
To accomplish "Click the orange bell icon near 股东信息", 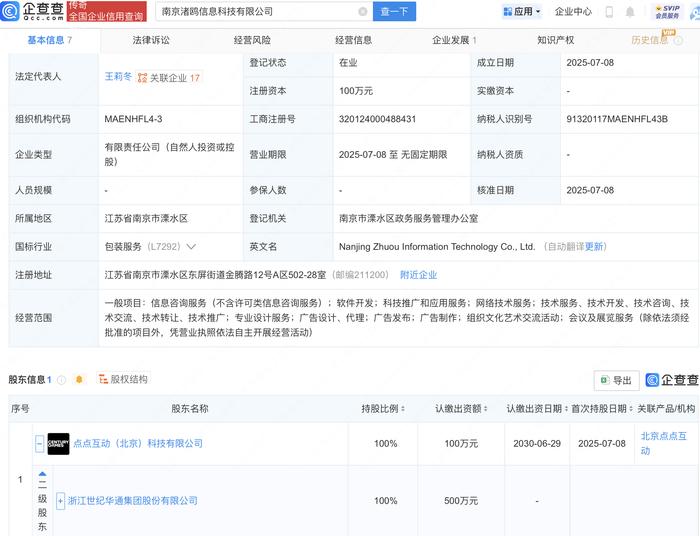I will pos(79,379).
